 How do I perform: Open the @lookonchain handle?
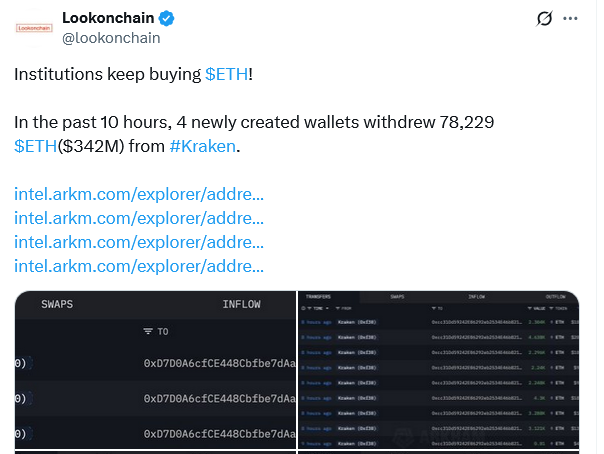coord(111,38)
